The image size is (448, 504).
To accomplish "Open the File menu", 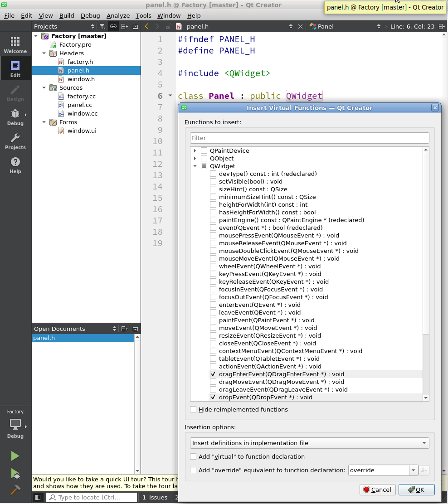I will tap(9, 15).
